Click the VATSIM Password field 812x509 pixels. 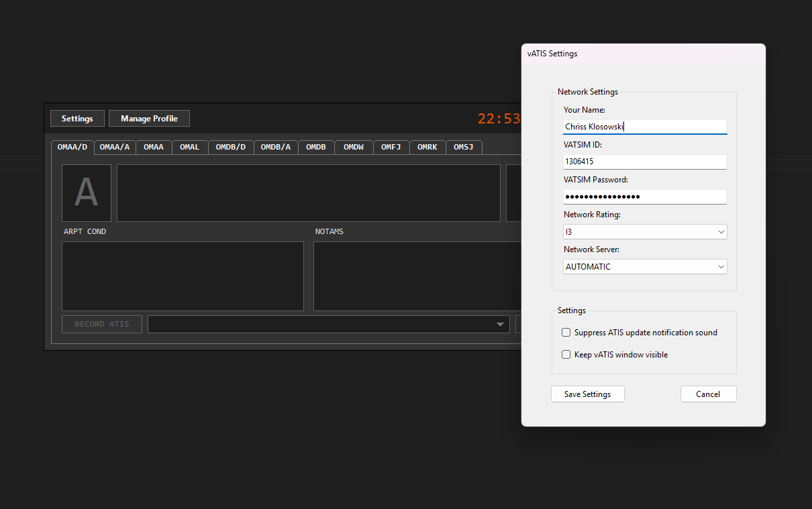[645, 196]
